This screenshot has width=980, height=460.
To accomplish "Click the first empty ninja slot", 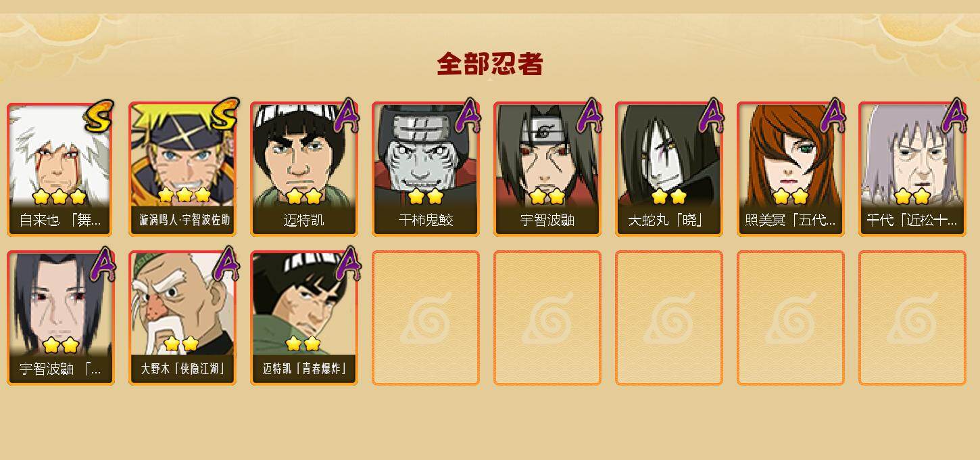I will 426,318.
